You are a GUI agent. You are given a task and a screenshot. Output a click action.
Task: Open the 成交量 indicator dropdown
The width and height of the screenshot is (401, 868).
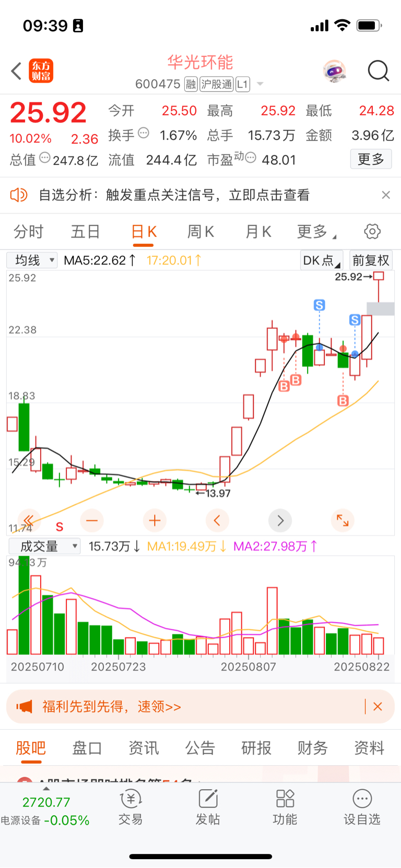point(44,546)
